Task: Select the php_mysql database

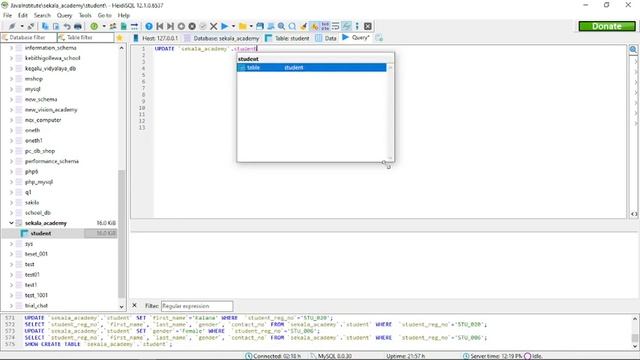Action: [x=39, y=182]
